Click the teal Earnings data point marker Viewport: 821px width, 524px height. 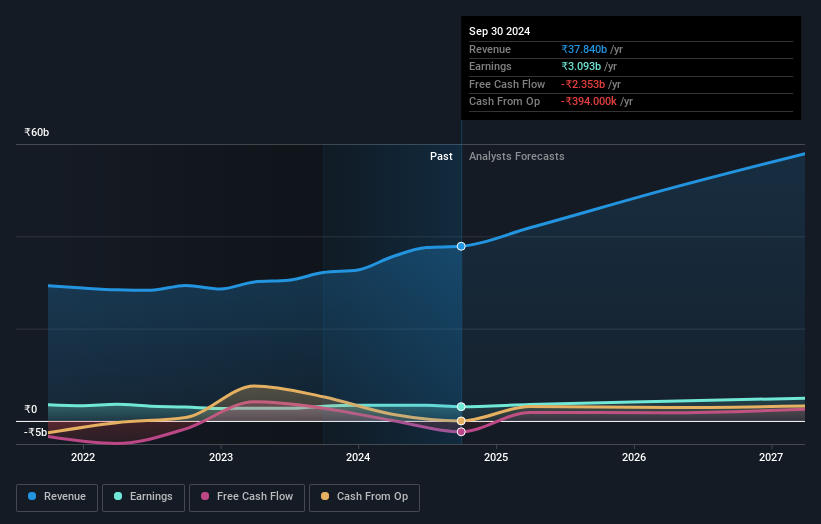pyautogui.click(x=461, y=407)
